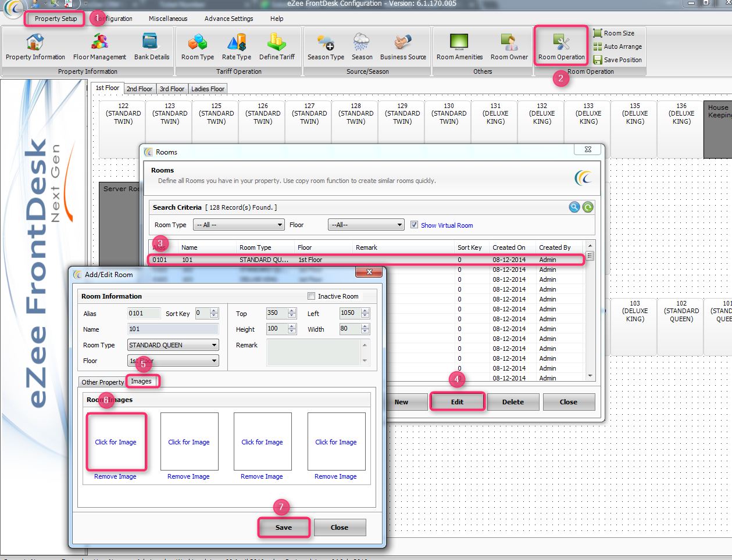Image resolution: width=732 pixels, height=560 pixels.
Task: Select room 122 STANDARD TWIN tile
Action: coord(123,129)
